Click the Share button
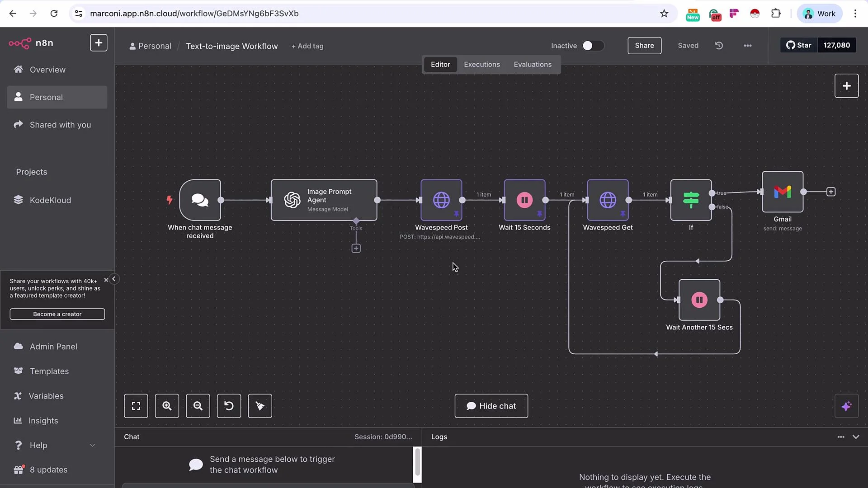The image size is (868, 488). pyautogui.click(x=644, y=46)
